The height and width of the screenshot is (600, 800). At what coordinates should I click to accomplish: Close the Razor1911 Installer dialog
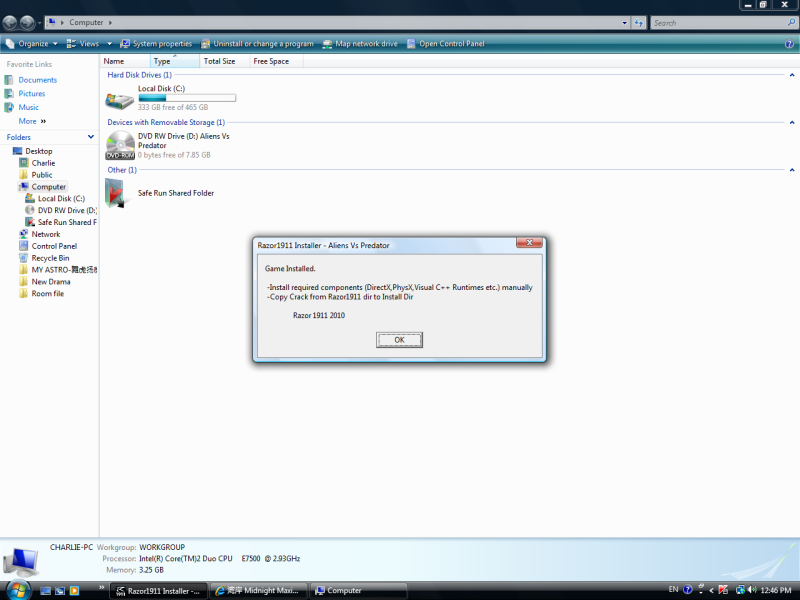coord(529,242)
